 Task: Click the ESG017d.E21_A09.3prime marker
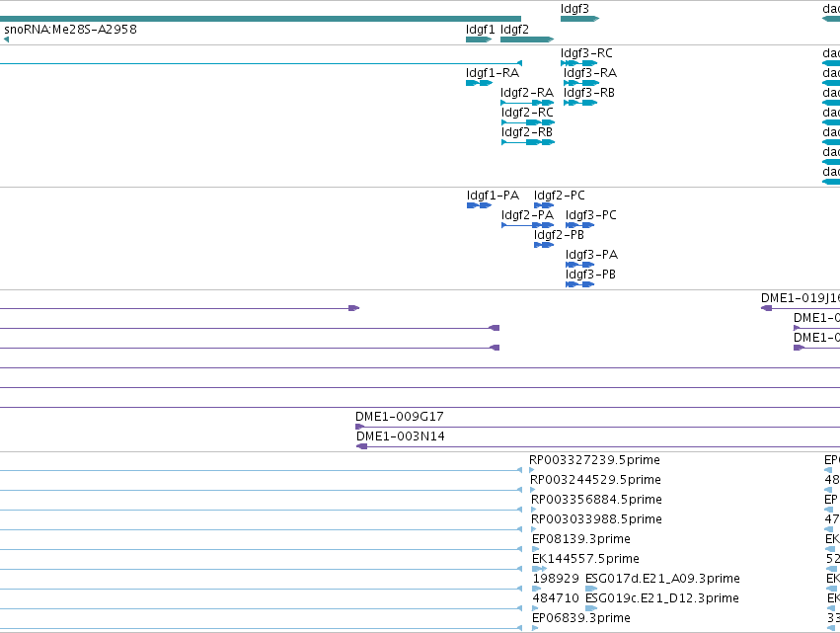pos(591,589)
